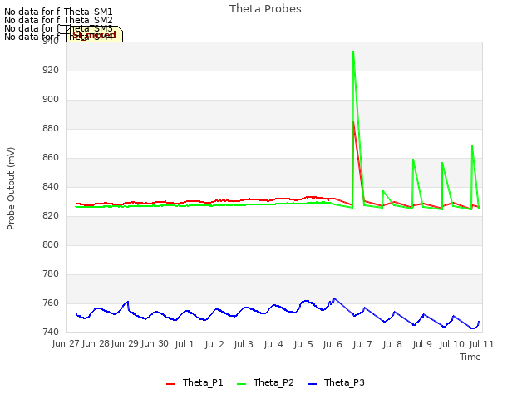Click the Jul 3 x-axis tick label
This screenshot has height=399, width=532.
244,344
